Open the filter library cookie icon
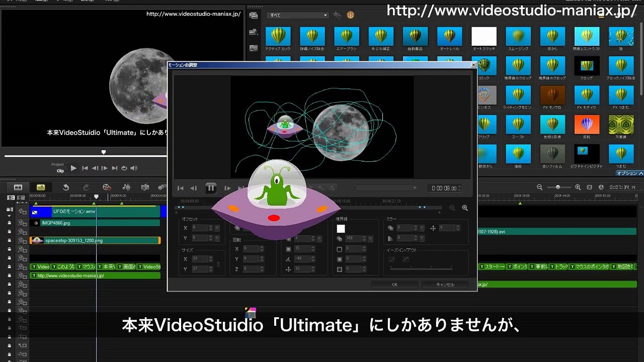 350,15
